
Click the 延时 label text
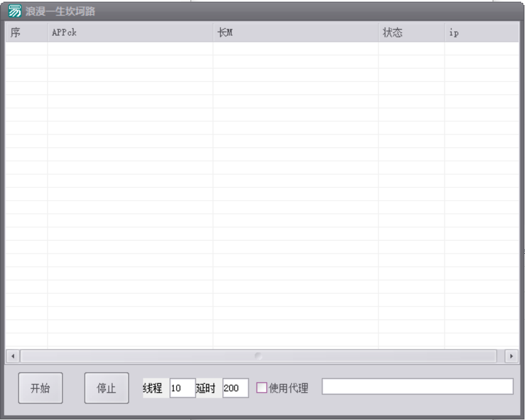(x=206, y=388)
